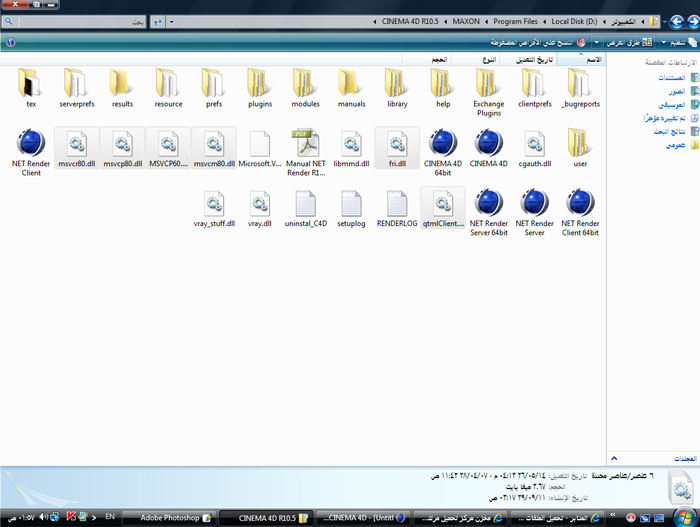Click the MAXON breadcrumb in address bar
Viewport: 700px width, 527px height.
(x=466, y=21)
